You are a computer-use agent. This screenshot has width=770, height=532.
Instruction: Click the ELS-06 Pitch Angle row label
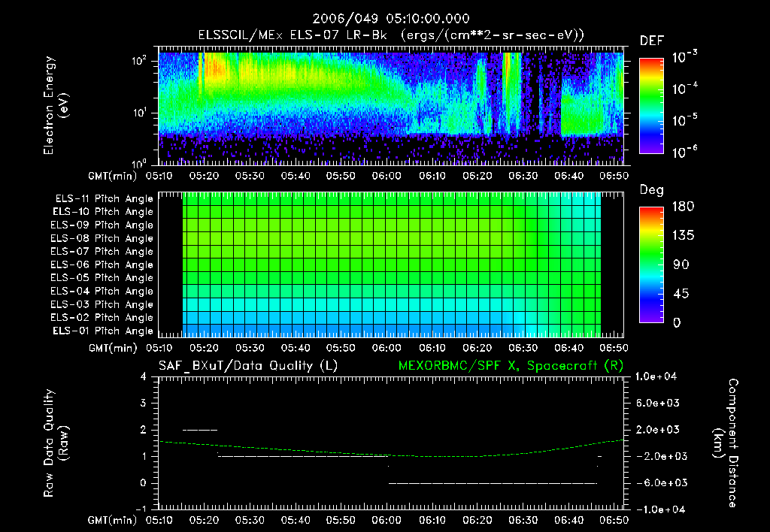coord(102,264)
